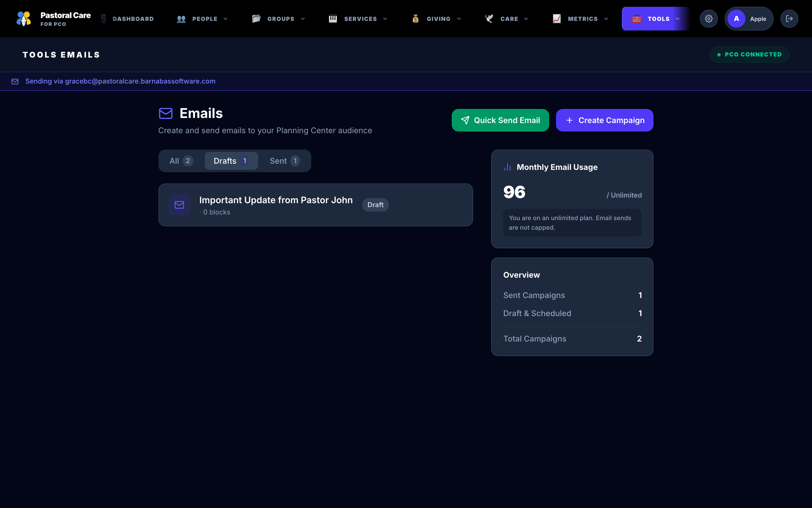Viewport: 812px width, 508px height.
Task: Click the count badge on All tab
Action: pyautogui.click(x=188, y=161)
